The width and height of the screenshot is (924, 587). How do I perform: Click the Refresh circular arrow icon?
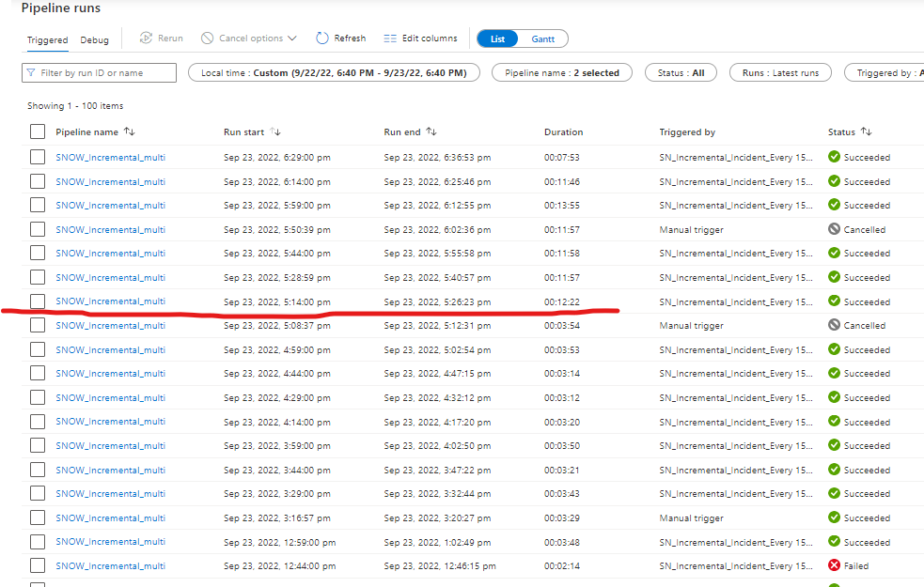point(321,39)
